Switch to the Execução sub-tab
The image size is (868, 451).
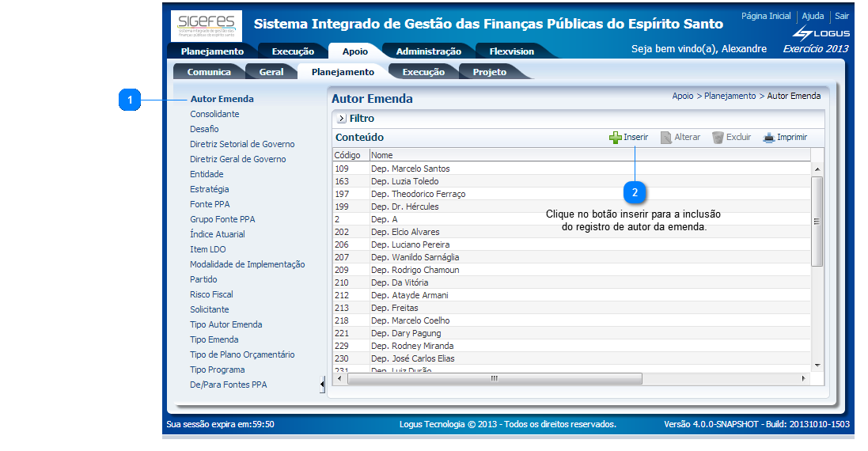pos(423,72)
